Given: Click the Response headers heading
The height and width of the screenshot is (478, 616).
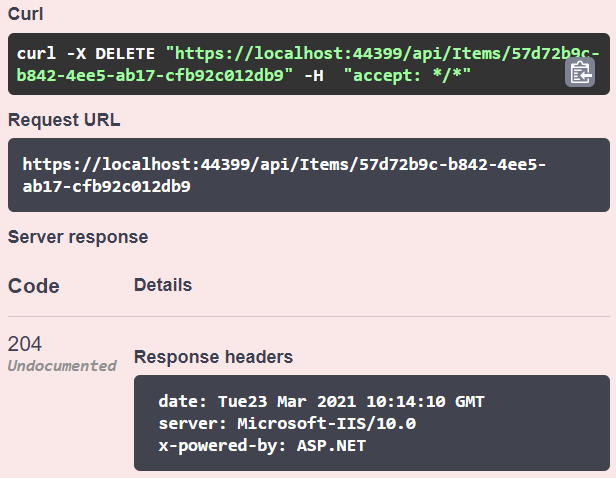Looking at the screenshot, I should pos(213,356).
